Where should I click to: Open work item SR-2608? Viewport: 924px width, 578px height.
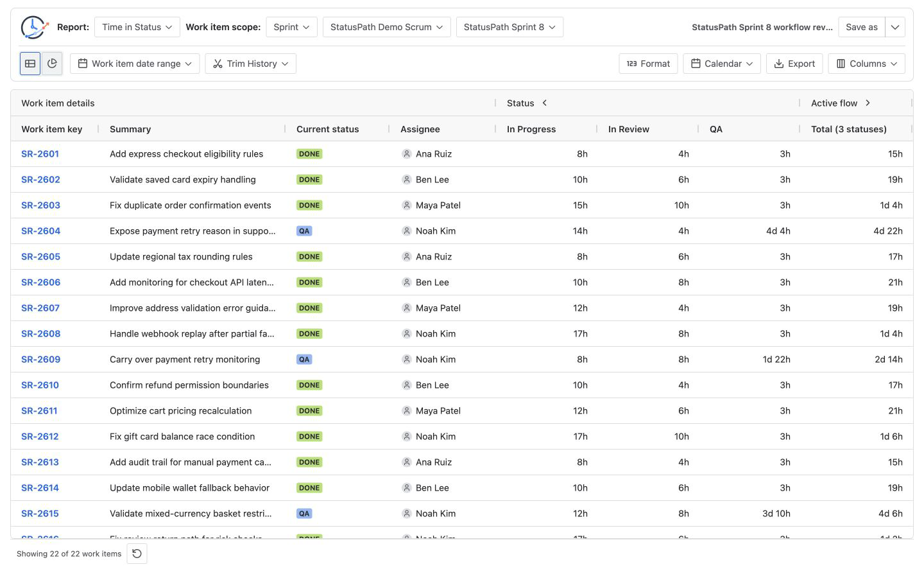pyautogui.click(x=40, y=334)
